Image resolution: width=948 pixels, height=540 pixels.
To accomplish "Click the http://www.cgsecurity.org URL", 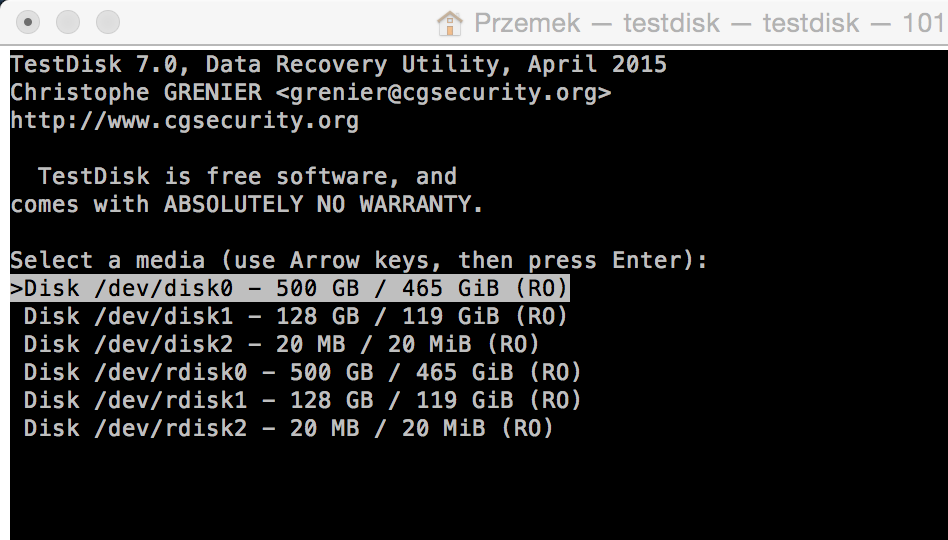I will 184,120.
